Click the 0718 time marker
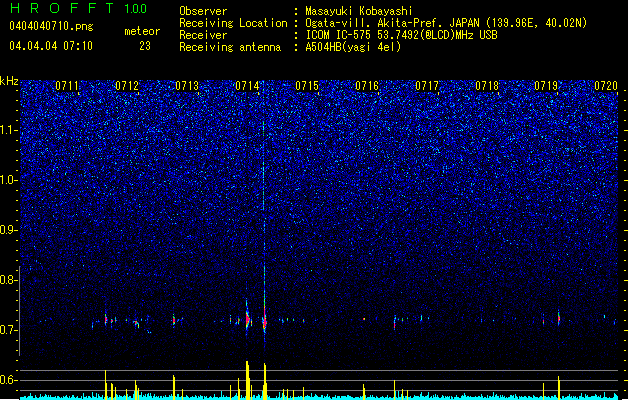The width and height of the screenshot is (629, 400). coord(487,86)
